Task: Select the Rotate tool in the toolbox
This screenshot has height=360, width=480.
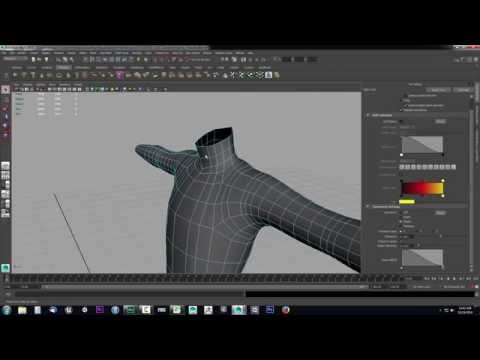Action: tap(6, 126)
